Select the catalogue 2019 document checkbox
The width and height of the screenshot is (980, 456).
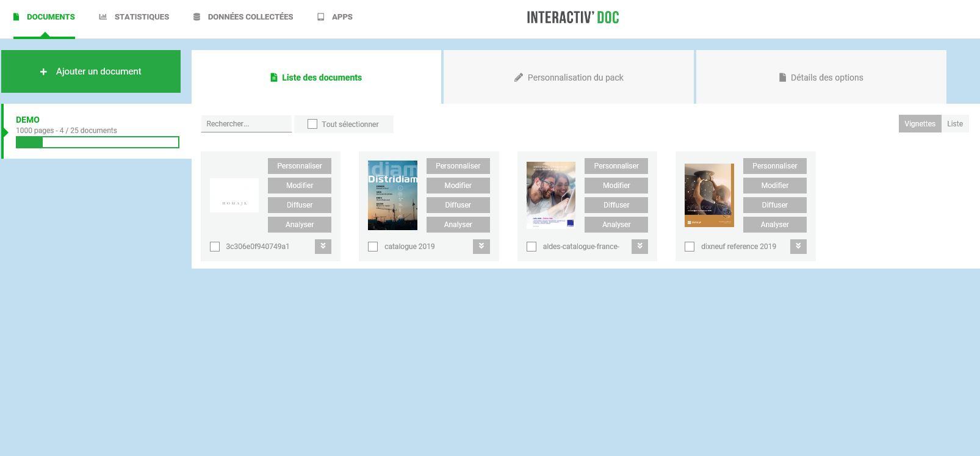coord(373,247)
